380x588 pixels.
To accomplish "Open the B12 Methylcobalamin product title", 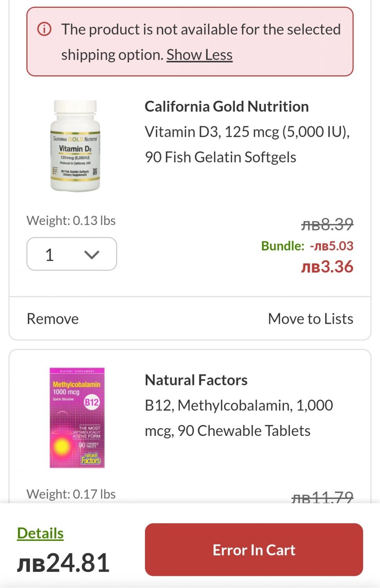I will click(x=239, y=418).
